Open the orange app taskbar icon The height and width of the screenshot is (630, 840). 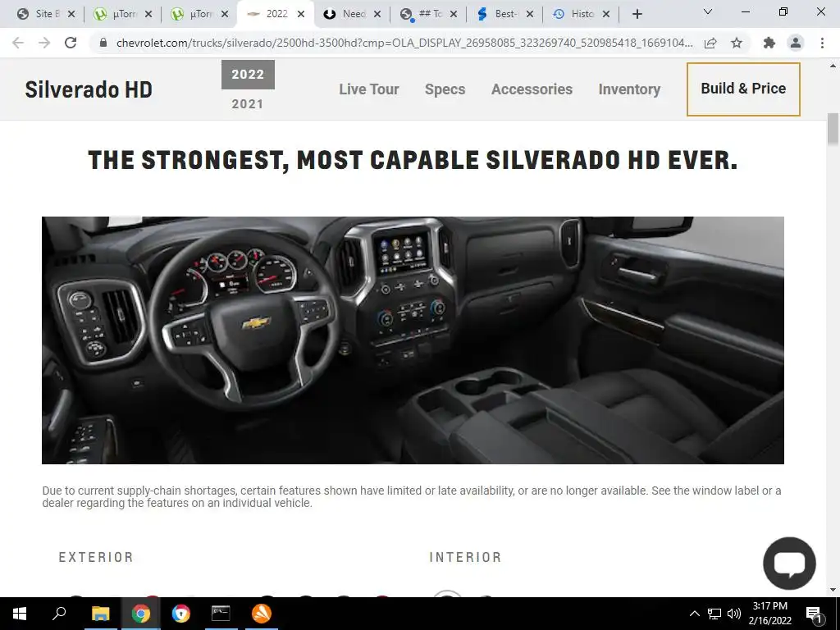click(262, 614)
